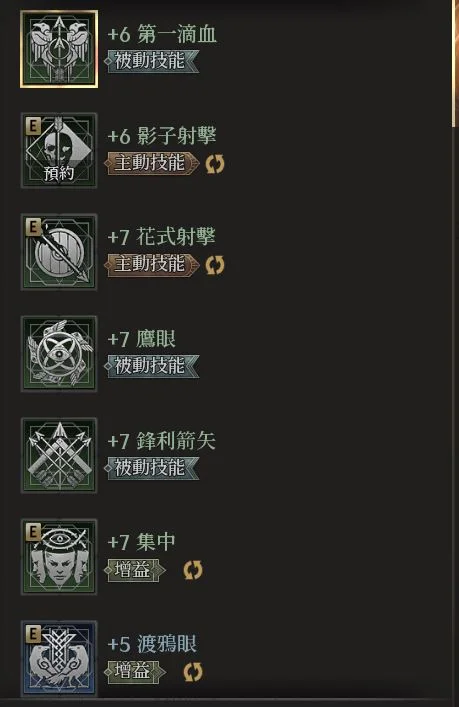459x707 pixels.
Task: Click the cycle icon beside 渡鴉眼 增益
Action: 193,672
